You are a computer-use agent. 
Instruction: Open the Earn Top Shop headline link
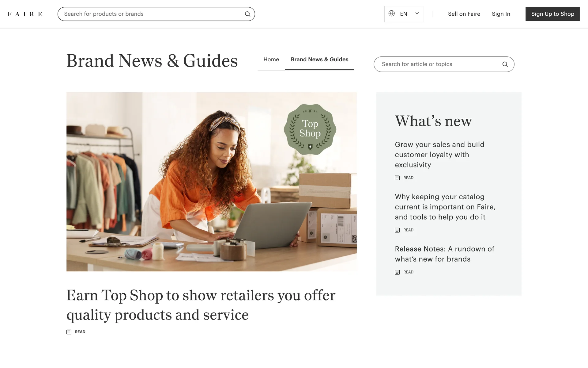tap(201, 305)
